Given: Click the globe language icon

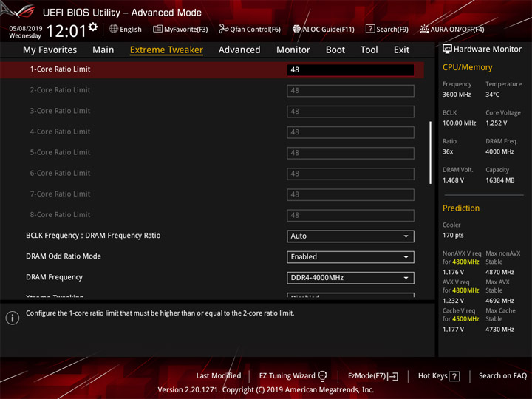Looking at the screenshot, I should (114, 29).
